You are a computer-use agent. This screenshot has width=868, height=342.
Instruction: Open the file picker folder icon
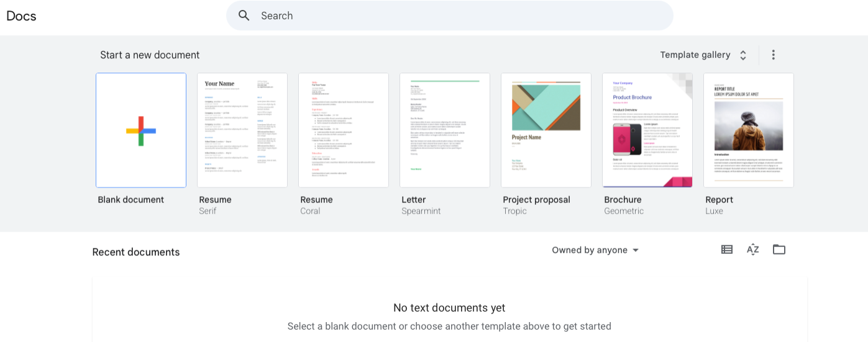(x=779, y=250)
